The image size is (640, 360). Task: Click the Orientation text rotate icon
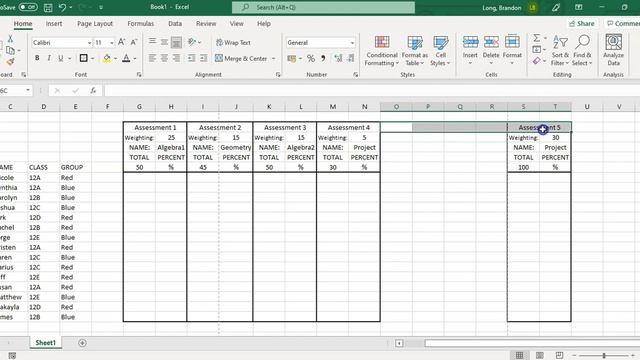coord(192,42)
